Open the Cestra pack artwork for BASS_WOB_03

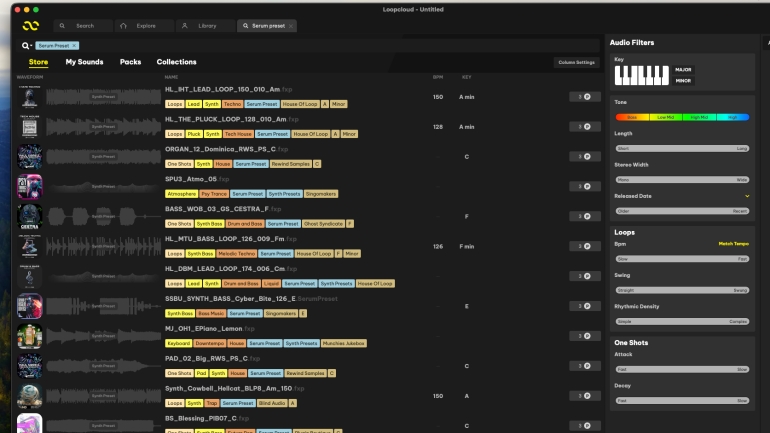(x=29, y=216)
